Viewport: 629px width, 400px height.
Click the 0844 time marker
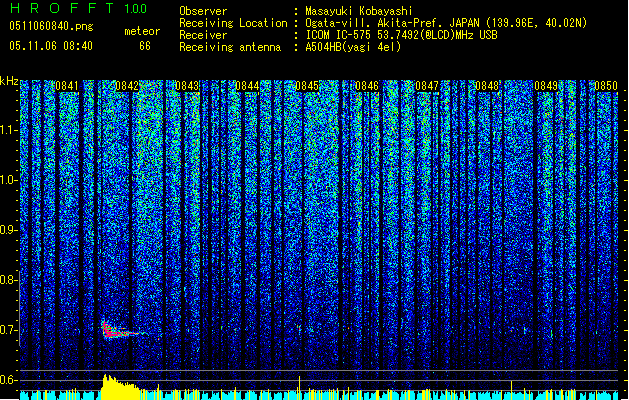click(247, 86)
